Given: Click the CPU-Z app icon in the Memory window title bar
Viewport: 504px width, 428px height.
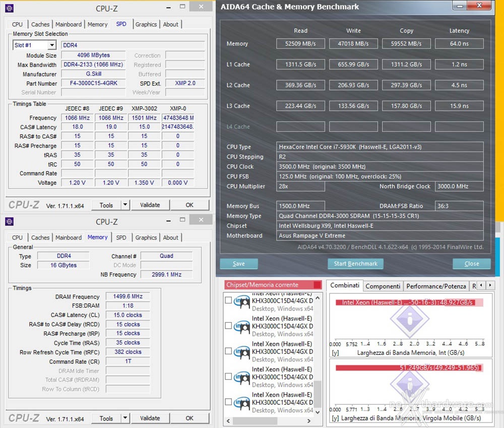Looking at the screenshot, I should (9, 221).
